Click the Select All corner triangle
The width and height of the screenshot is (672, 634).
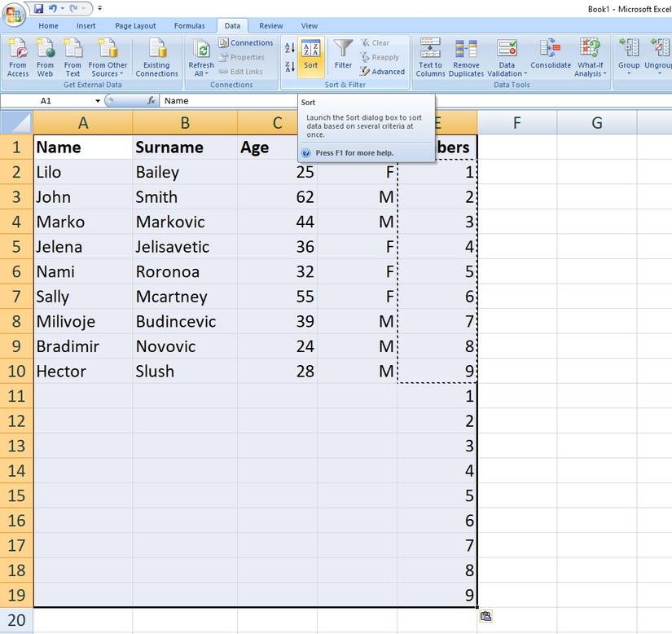click(17, 123)
